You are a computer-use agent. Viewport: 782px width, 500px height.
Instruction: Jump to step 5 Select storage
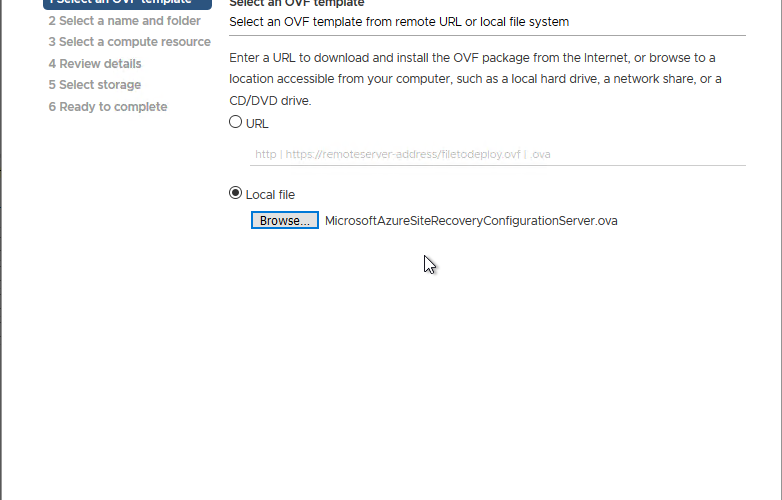pyautogui.click(x=95, y=85)
